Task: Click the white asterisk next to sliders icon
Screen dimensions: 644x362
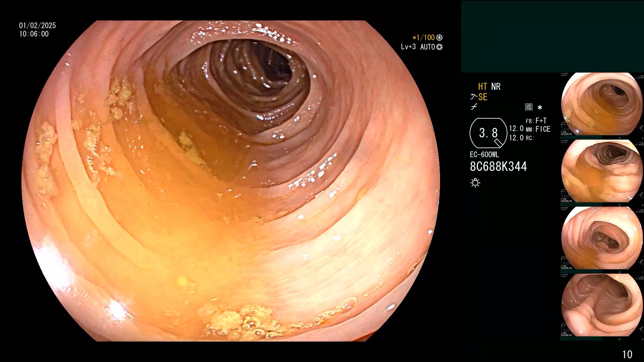Action: tap(540, 108)
